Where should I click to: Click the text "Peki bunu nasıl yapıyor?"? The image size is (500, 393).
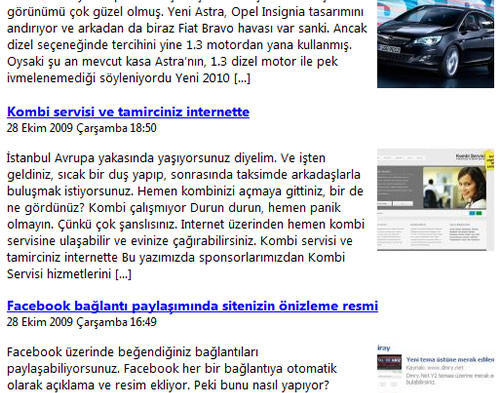point(261,385)
